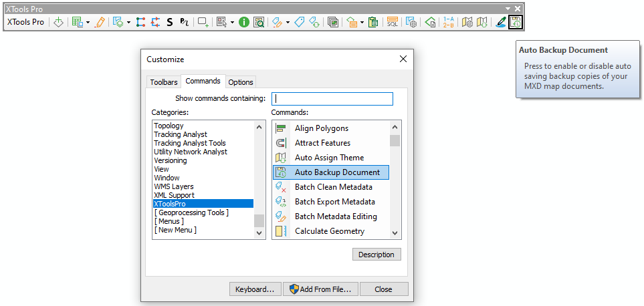Viewport: 644px width, 306px height.
Task: Select Auto Assign Theme command
Action: (x=331, y=158)
